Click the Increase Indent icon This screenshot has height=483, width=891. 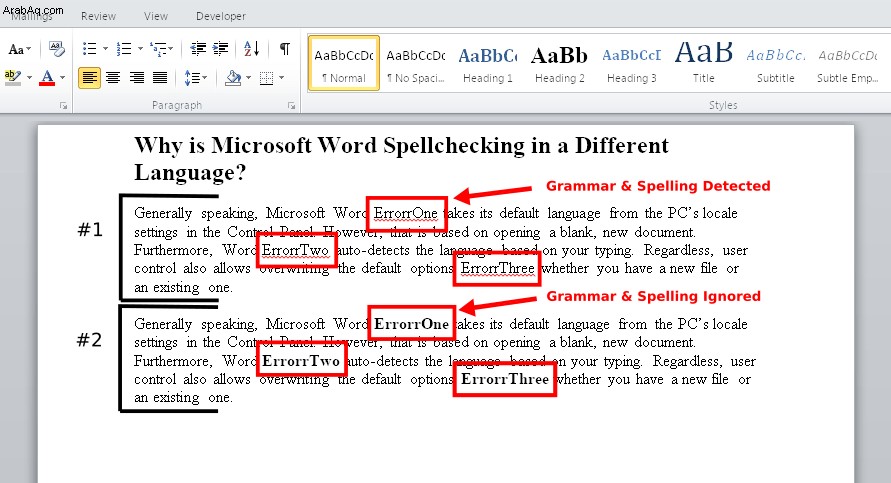point(220,49)
